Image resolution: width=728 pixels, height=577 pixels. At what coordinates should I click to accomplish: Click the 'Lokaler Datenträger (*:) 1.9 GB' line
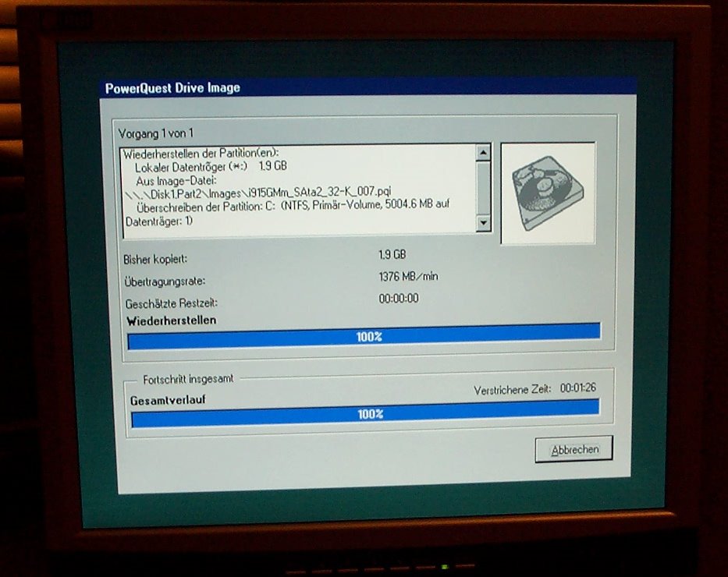pos(211,167)
